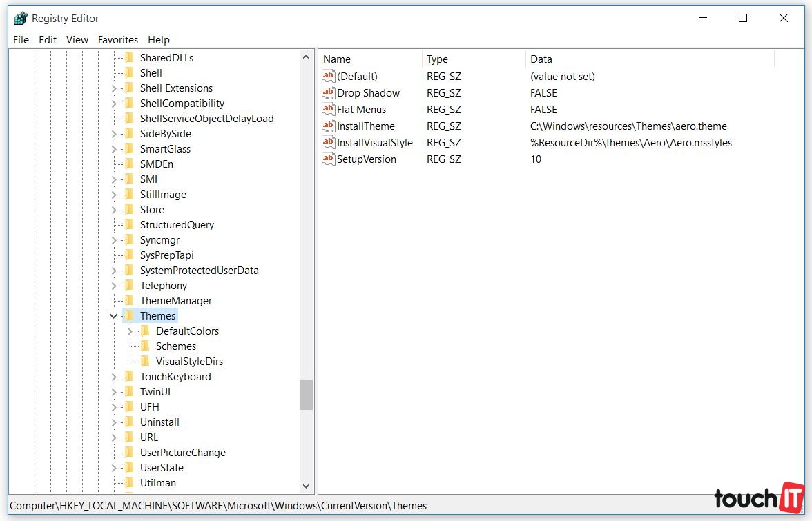Expand the Shell Extensions key

(114, 88)
